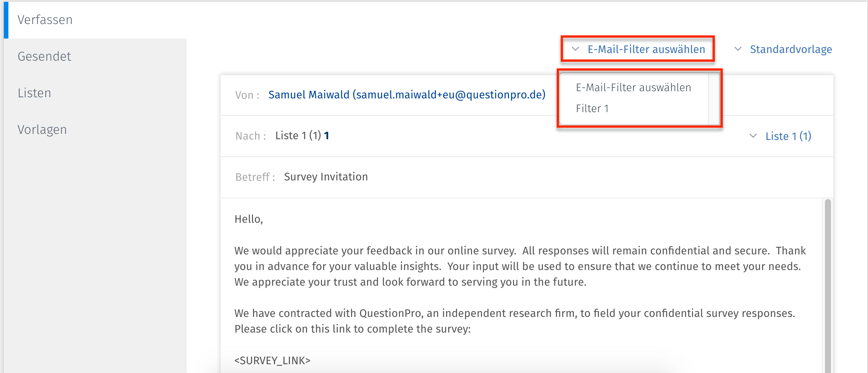Click the Betreff subject field
The width and height of the screenshot is (868, 373).
tap(326, 176)
